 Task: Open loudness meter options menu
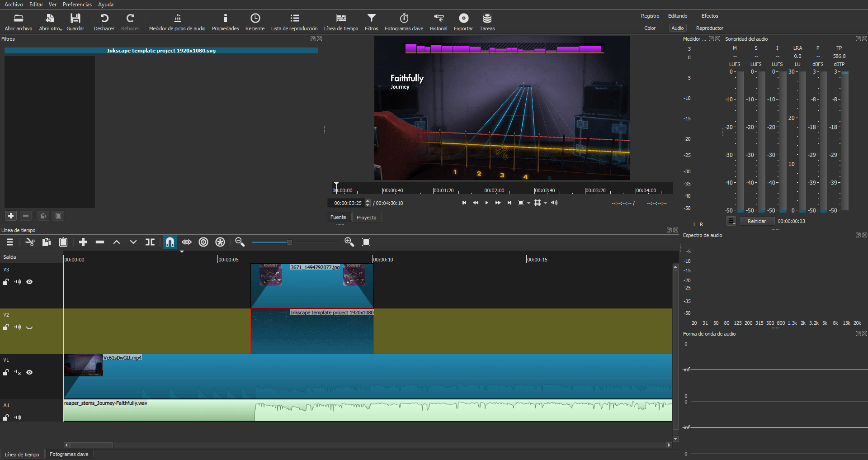point(731,221)
